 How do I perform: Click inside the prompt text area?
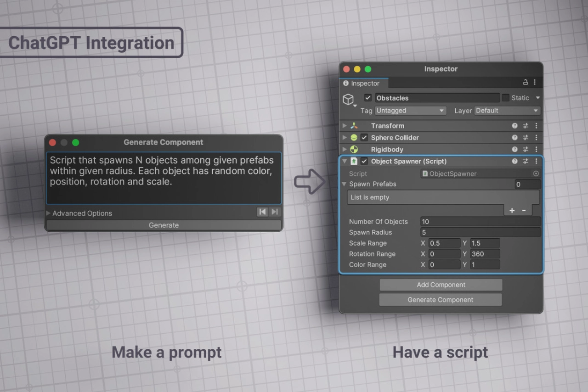tap(164, 178)
